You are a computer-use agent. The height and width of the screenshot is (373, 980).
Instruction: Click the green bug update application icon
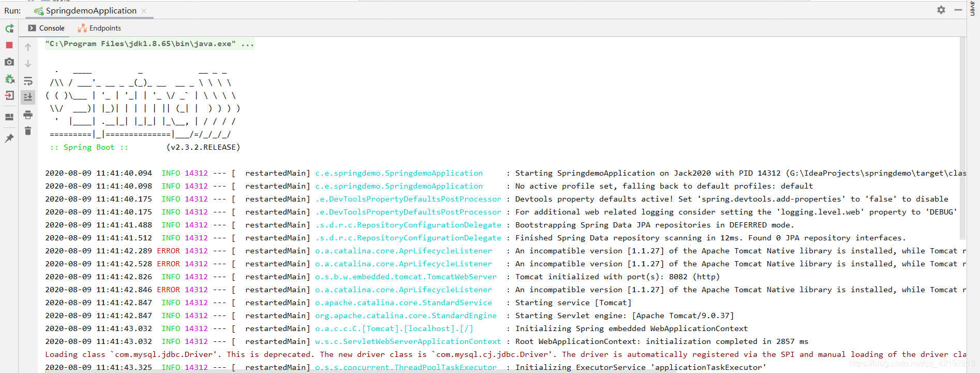click(x=9, y=79)
